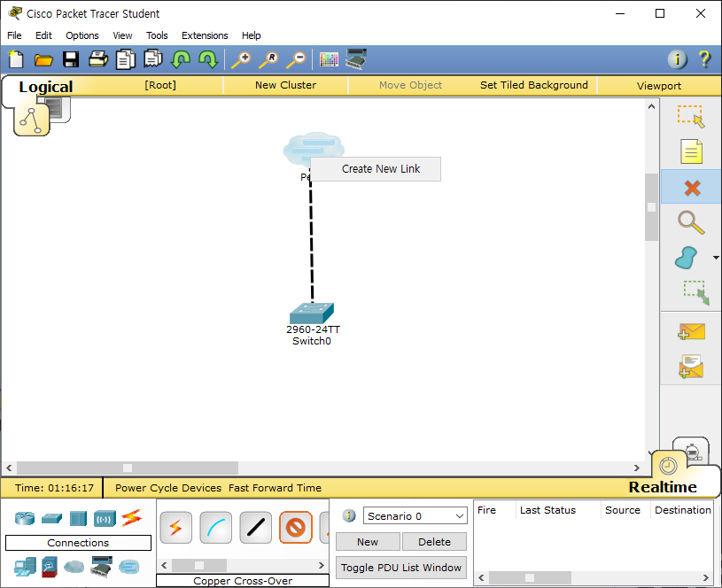This screenshot has width=722, height=588.
Task: Select WAN Emulation cloud category
Action: coord(74,567)
